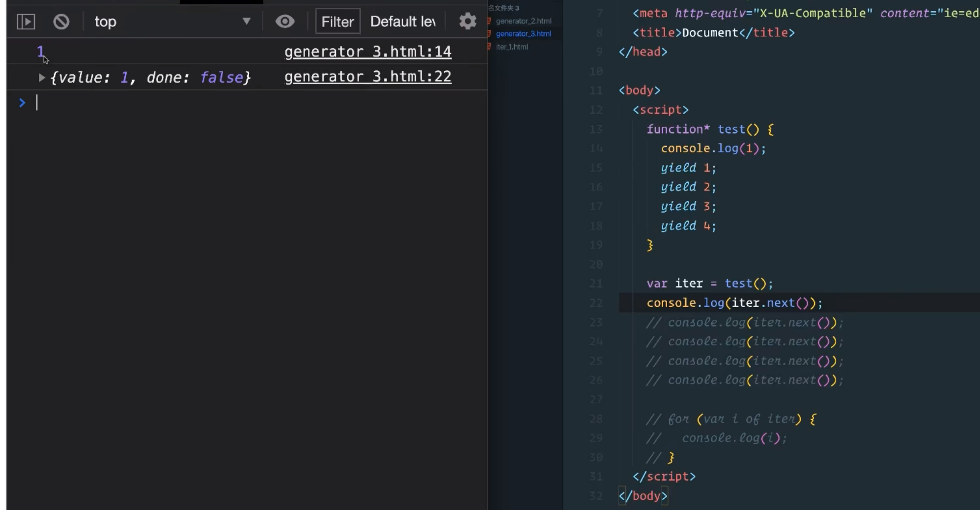Click the code 'var iter = test();'
This screenshot has height=510, width=980.
710,283
